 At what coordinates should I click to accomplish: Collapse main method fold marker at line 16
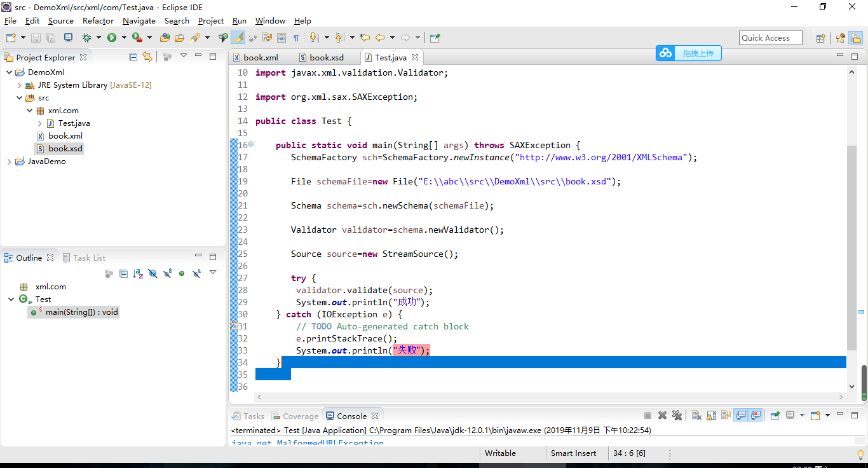(x=250, y=144)
